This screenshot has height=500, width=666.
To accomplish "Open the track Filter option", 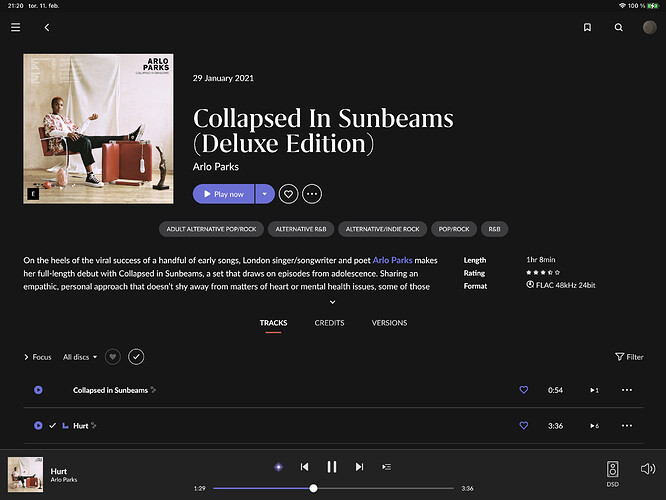I will [629, 357].
